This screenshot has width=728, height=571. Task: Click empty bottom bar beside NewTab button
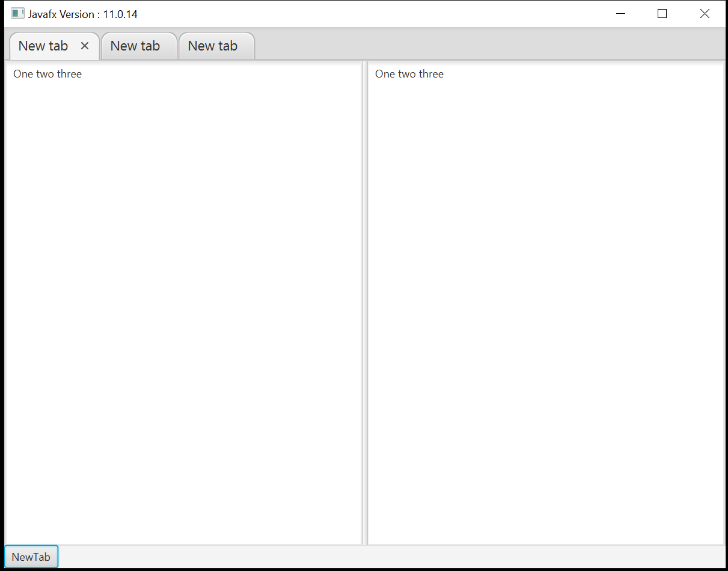(x=361, y=557)
